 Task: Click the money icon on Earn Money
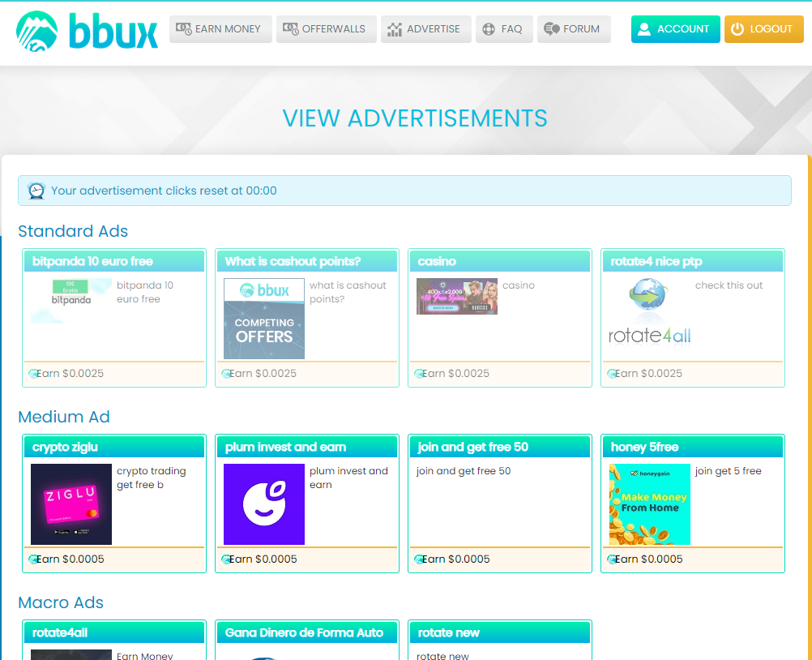[184, 29]
